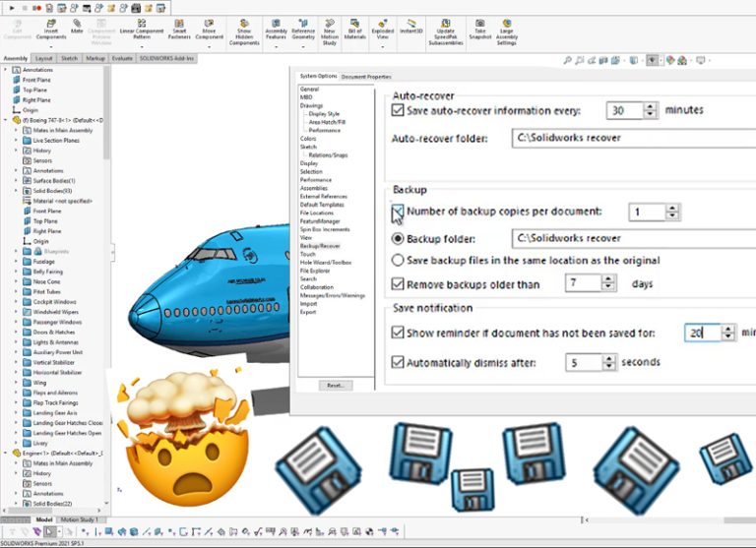The image size is (756, 548).
Task: Select the Mate tool
Action: (77, 27)
